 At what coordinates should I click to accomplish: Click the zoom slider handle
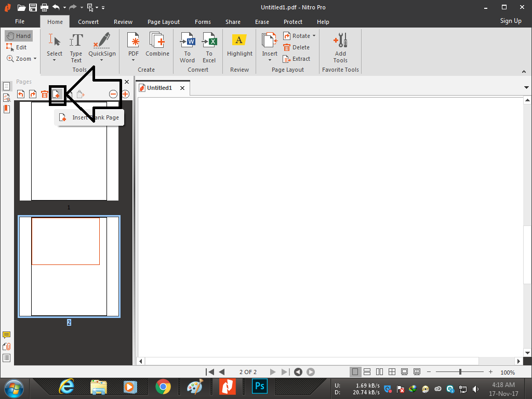(x=460, y=372)
